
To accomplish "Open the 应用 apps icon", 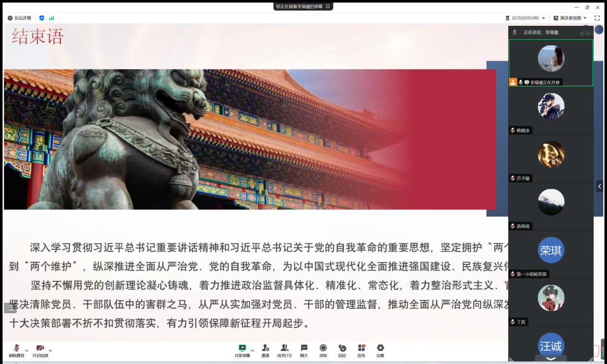I will 361,350.
